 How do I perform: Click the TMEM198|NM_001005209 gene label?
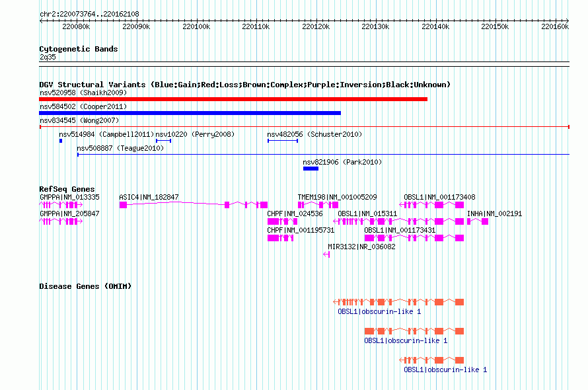(337, 197)
